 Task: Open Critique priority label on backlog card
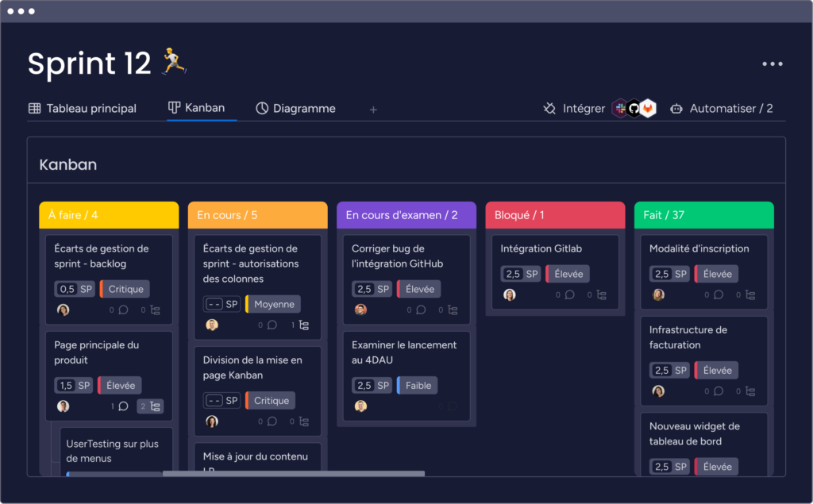[x=125, y=289]
